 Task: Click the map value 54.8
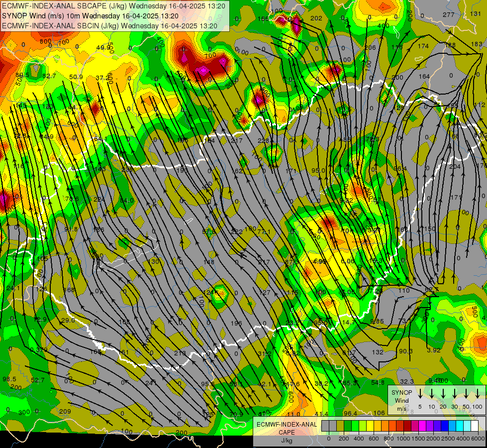[x=378, y=382]
